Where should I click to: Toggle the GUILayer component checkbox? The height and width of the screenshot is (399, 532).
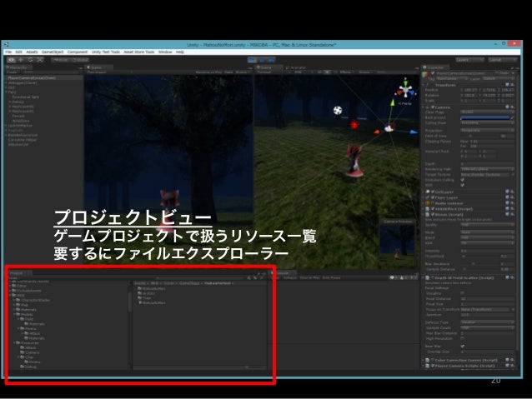point(433,192)
